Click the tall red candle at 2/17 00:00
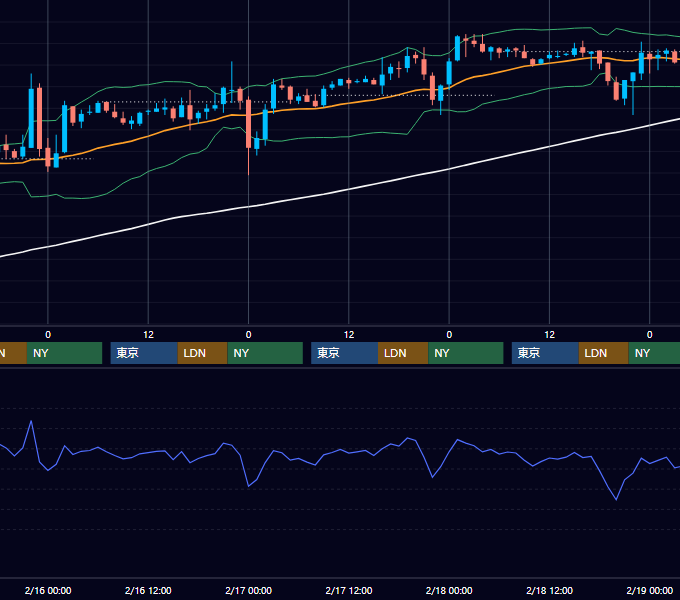 pyautogui.click(x=248, y=126)
